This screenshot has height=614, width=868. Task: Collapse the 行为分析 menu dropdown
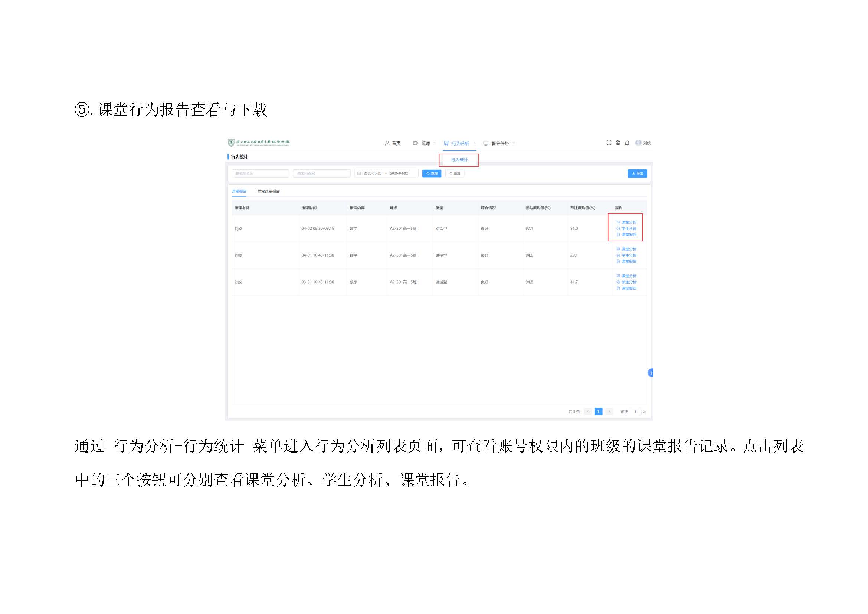[460, 143]
